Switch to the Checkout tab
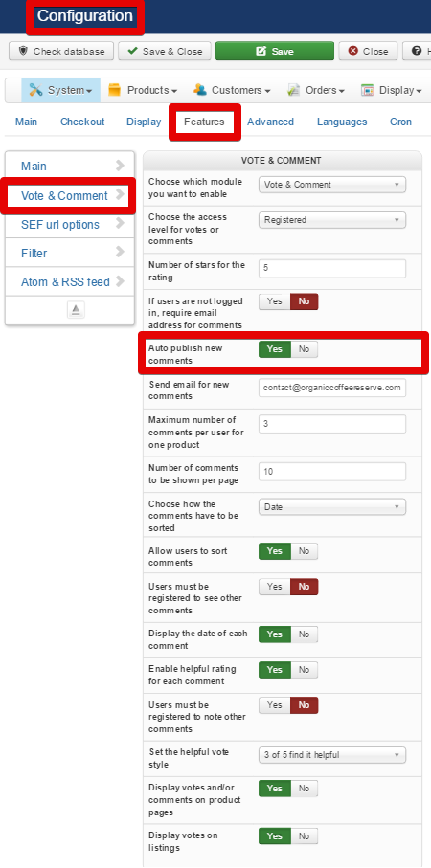The height and width of the screenshot is (868, 431). [82, 122]
